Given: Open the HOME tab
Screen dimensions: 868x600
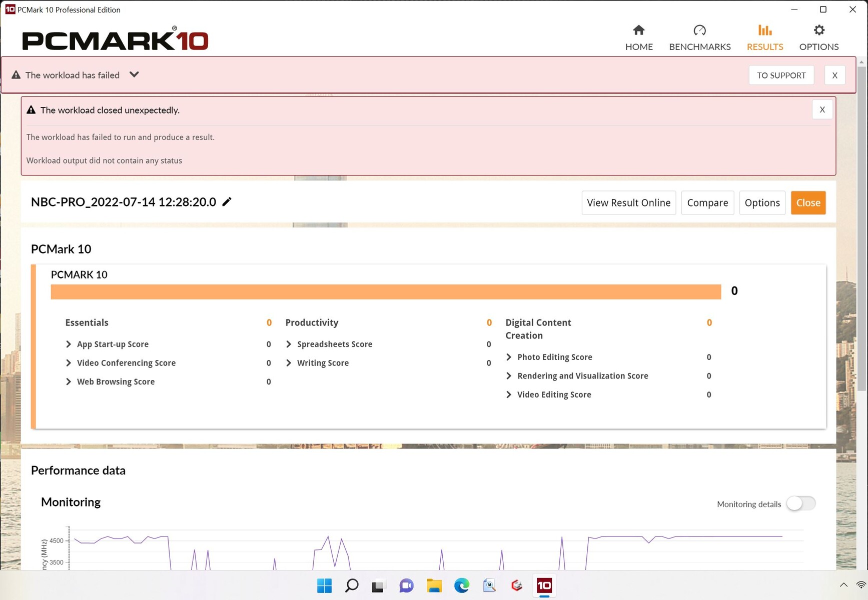Looking at the screenshot, I should (639, 38).
